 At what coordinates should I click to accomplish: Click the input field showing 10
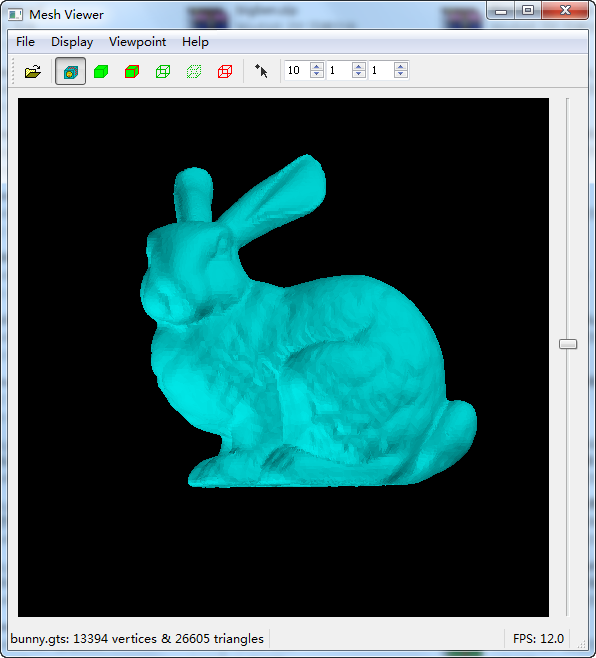tap(298, 70)
